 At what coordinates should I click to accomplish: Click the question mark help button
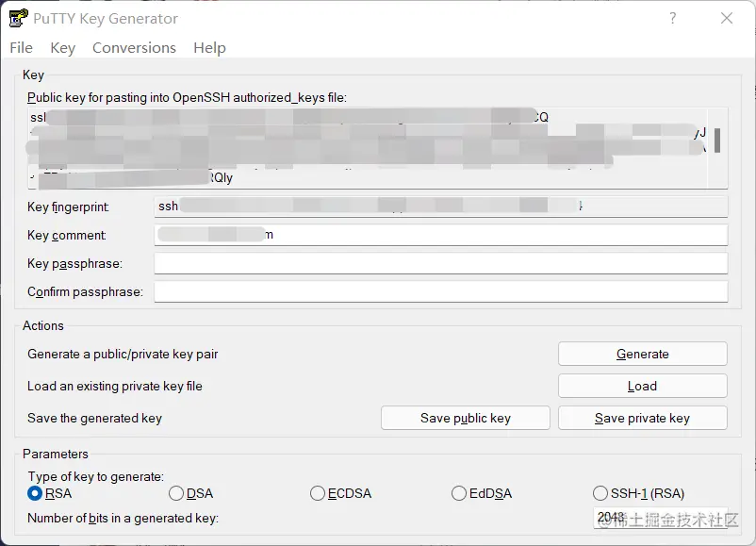point(673,18)
